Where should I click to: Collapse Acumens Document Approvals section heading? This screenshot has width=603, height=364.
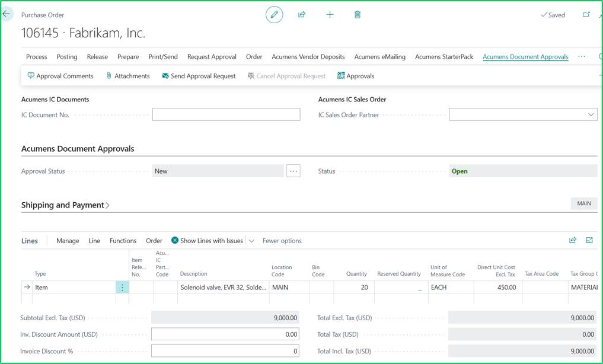tap(78, 149)
